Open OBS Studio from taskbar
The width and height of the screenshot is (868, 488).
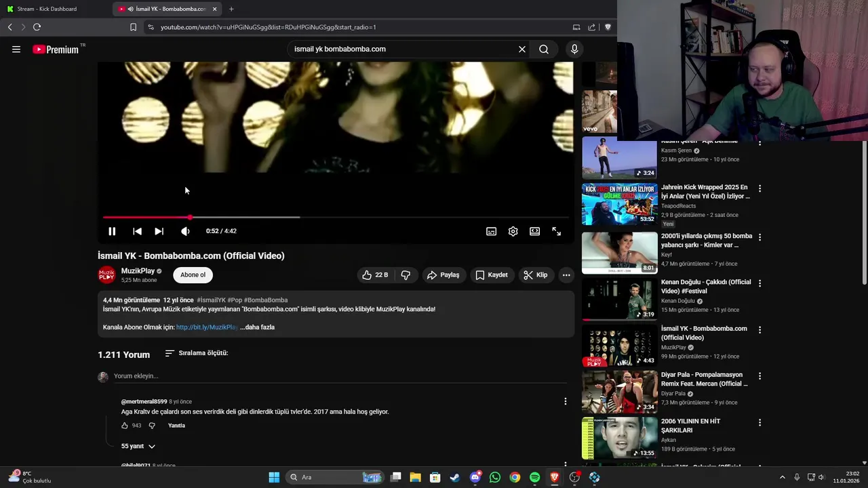pyautogui.click(x=574, y=477)
